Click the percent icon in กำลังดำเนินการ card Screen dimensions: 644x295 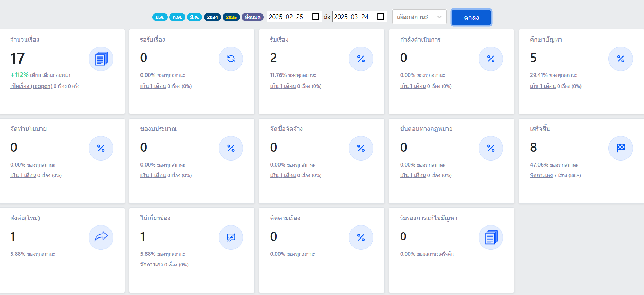491,59
